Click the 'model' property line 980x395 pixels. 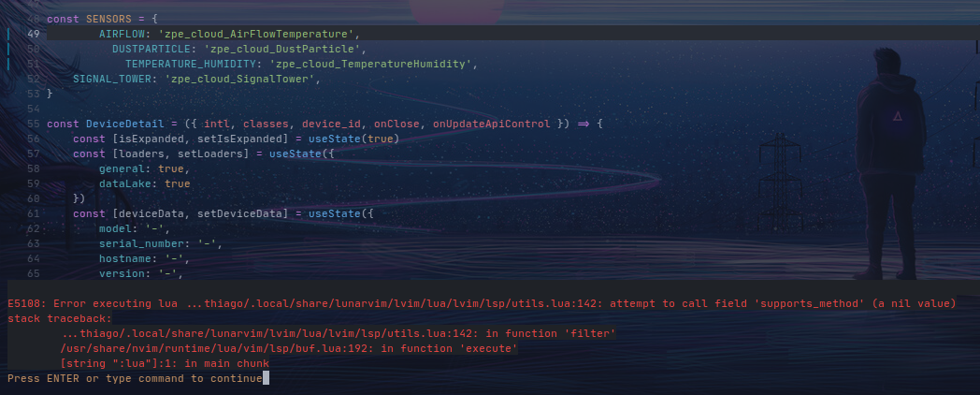click(x=135, y=229)
